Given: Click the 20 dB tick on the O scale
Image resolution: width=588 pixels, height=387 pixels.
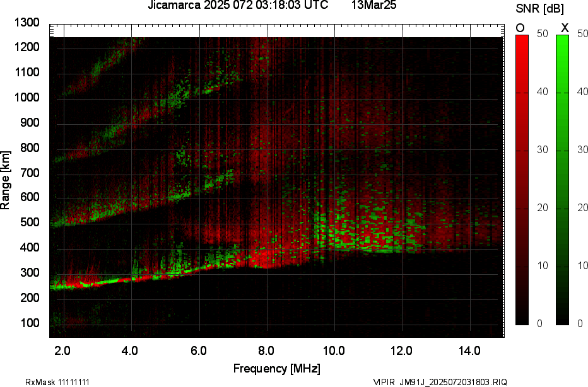Looking at the screenshot, I should point(543,208).
